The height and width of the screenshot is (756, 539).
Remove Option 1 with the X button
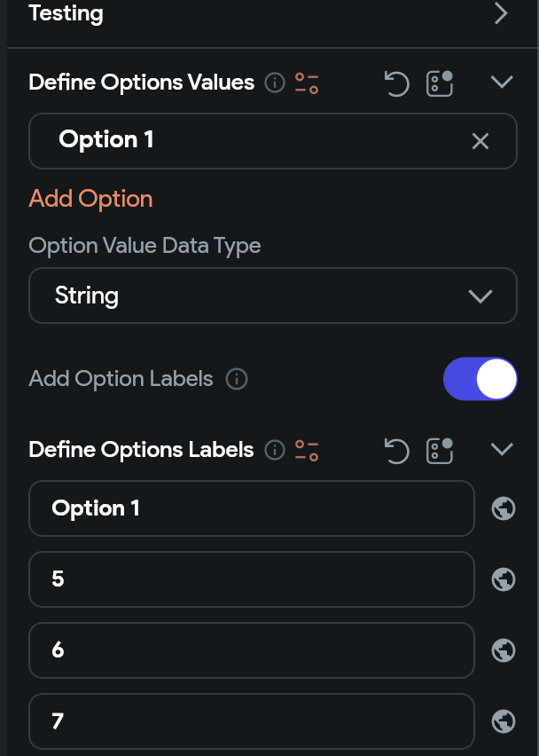click(x=480, y=141)
